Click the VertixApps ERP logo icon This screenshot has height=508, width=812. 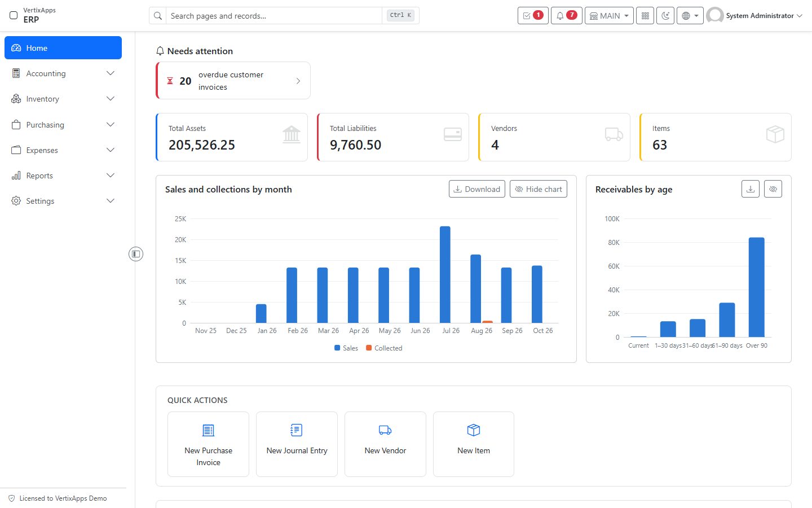(14, 15)
